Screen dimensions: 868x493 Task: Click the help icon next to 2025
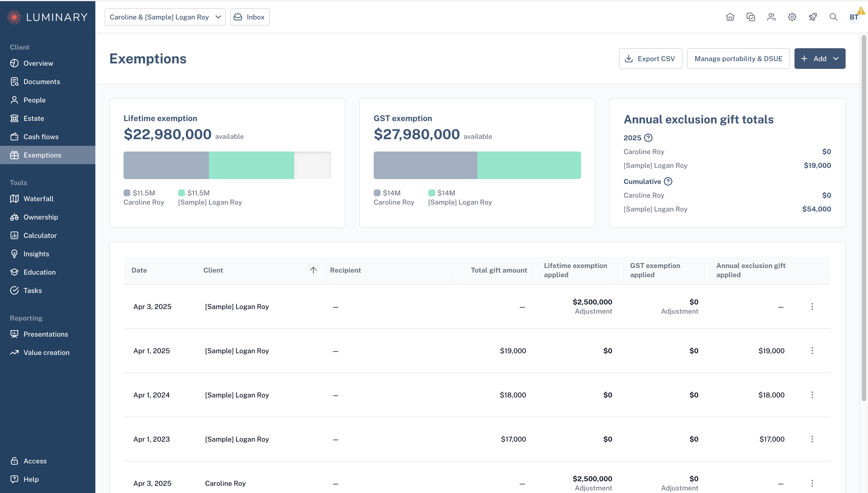tap(648, 138)
